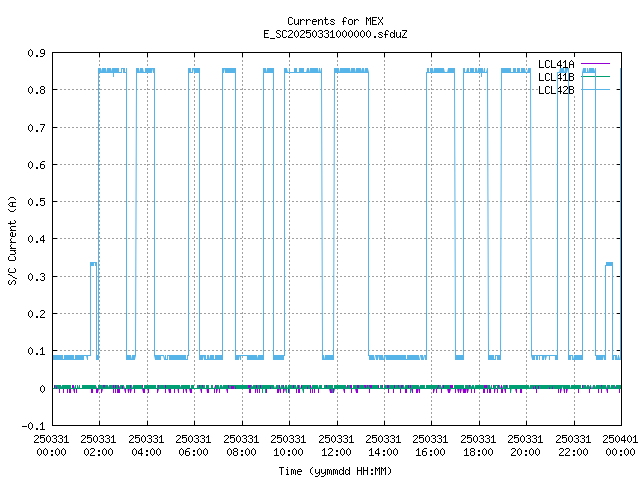Click the 250331 12:00 x-axis tick label

tap(336, 446)
